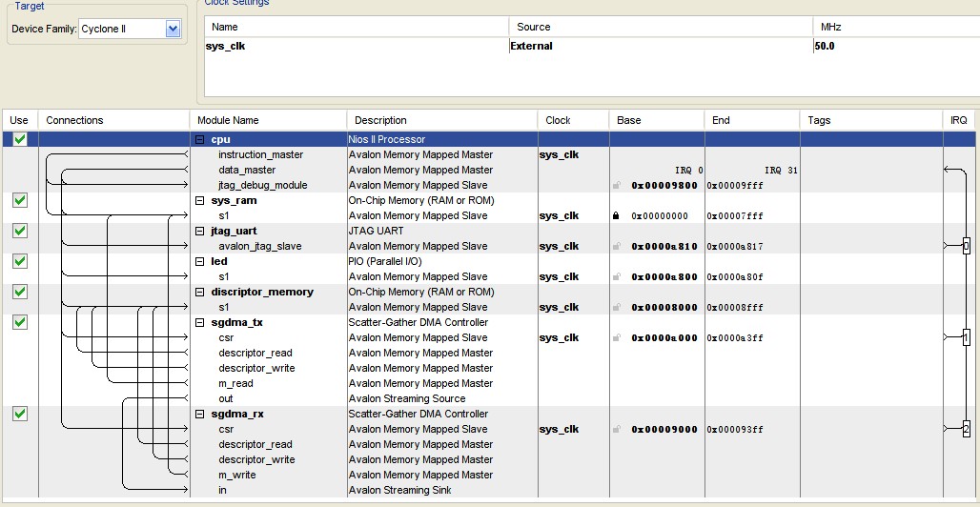Click the unlock icon for led base address
The height and width of the screenshot is (507, 980).
point(616,277)
